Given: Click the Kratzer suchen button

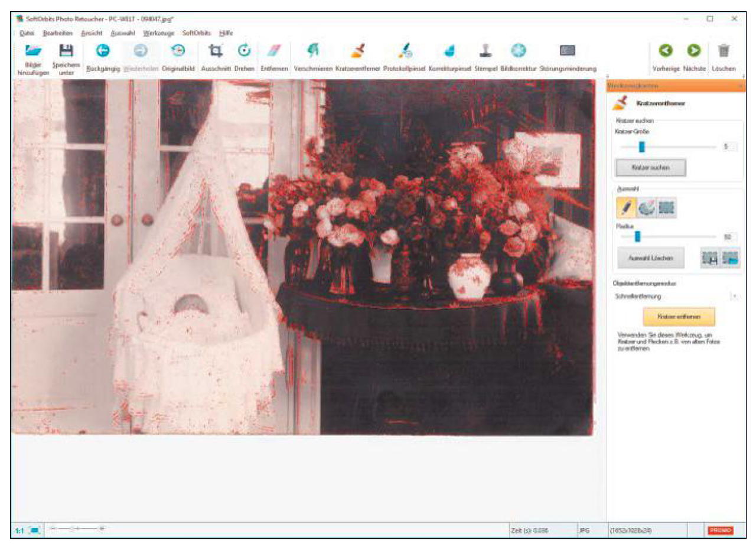Looking at the screenshot, I should click(x=650, y=168).
